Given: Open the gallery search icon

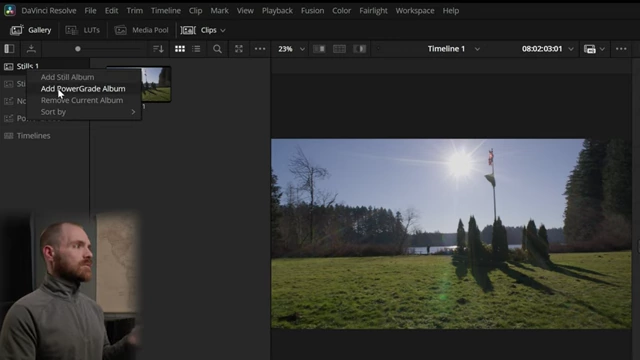Looking at the screenshot, I should click(x=218, y=49).
